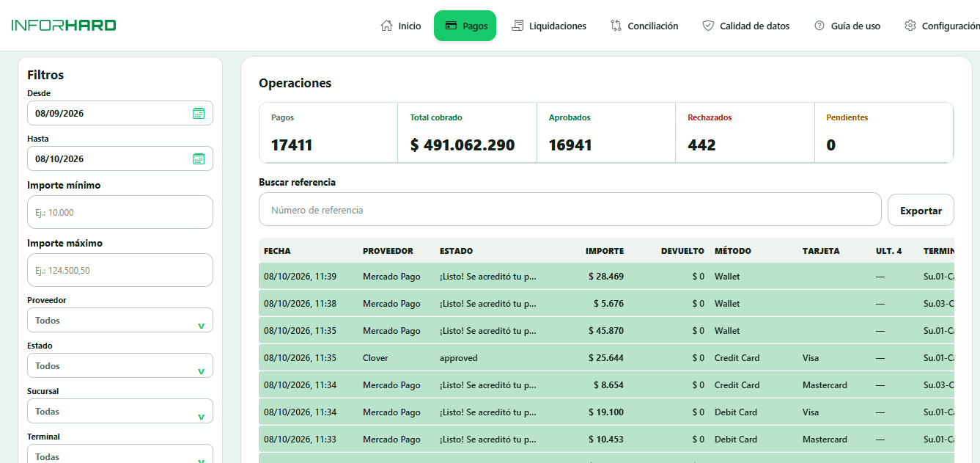Open the Calidad de datos section

pyautogui.click(x=746, y=26)
